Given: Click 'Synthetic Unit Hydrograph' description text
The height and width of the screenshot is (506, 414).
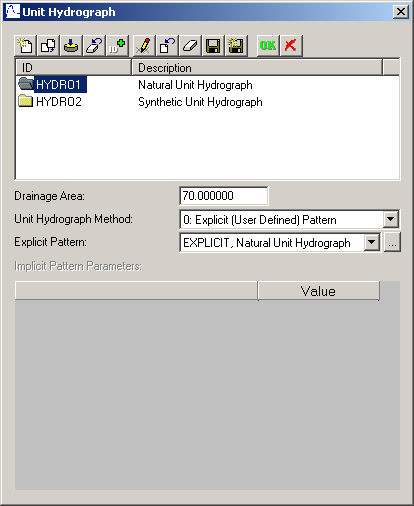Looking at the screenshot, I should tap(200, 102).
